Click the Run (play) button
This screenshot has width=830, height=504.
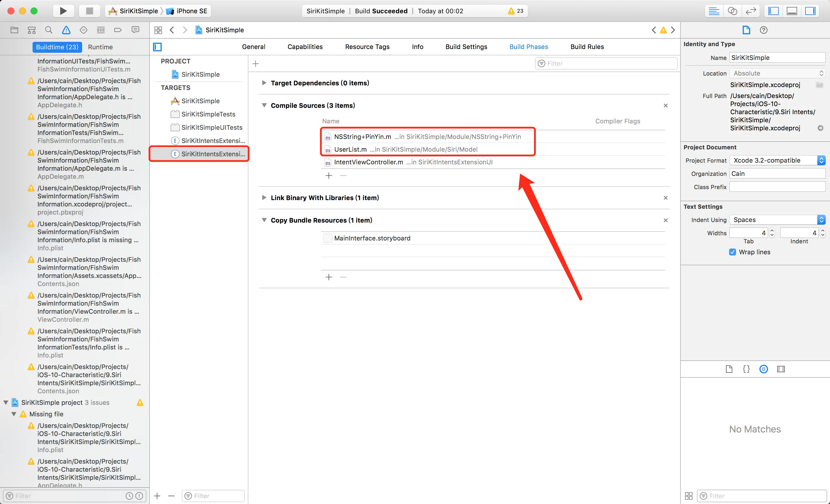[x=63, y=11]
